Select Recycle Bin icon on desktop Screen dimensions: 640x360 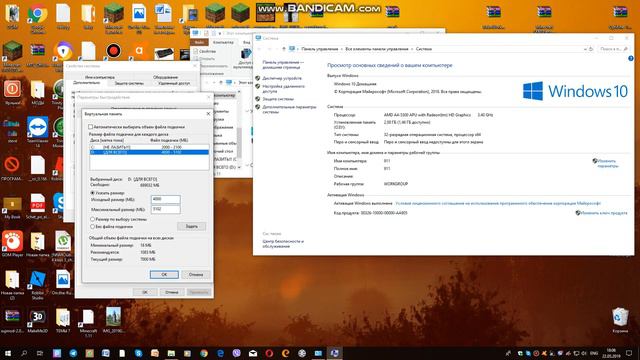click(x=620, y=320)
